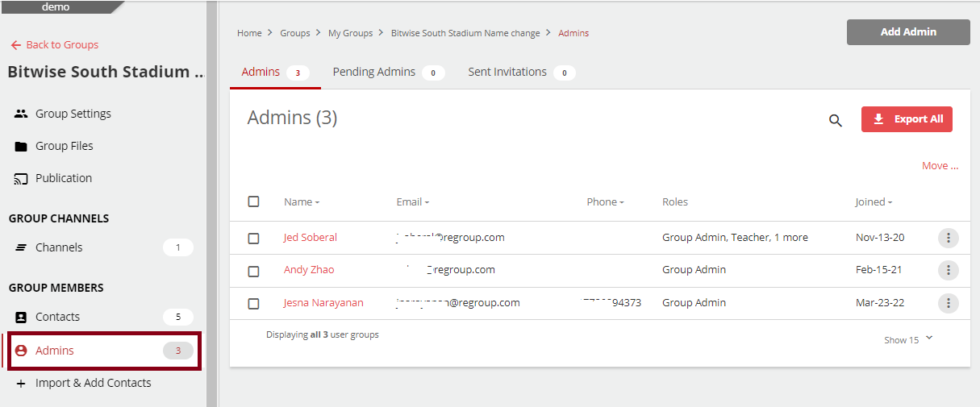
Task: Sort by the Name column
Action: [302, 202]
